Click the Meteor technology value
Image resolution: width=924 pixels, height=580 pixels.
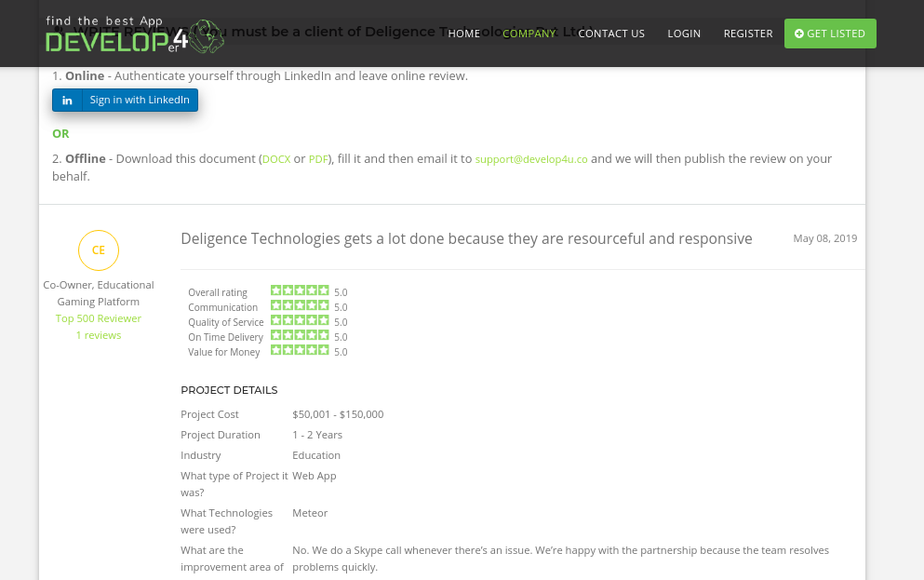(x=309, y=513)
